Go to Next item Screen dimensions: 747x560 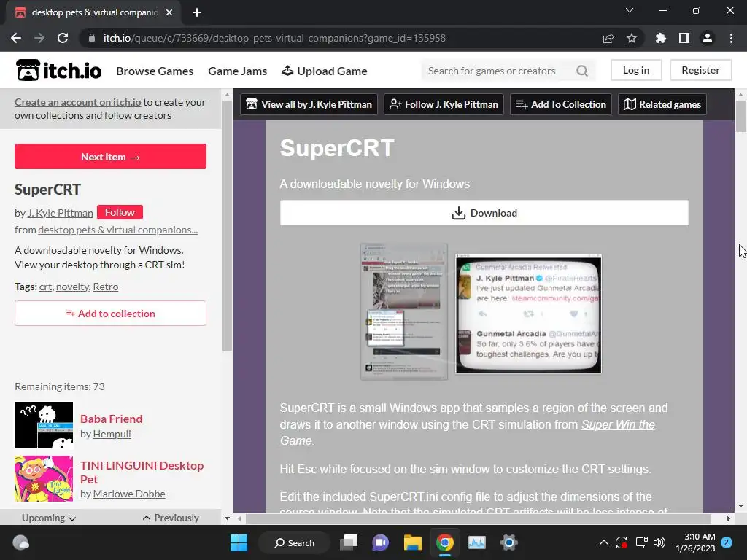(111, 157)
